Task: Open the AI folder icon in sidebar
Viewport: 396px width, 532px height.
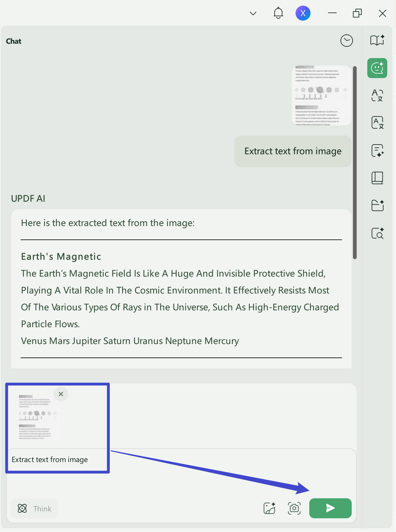Action: (x=377, y=205)
